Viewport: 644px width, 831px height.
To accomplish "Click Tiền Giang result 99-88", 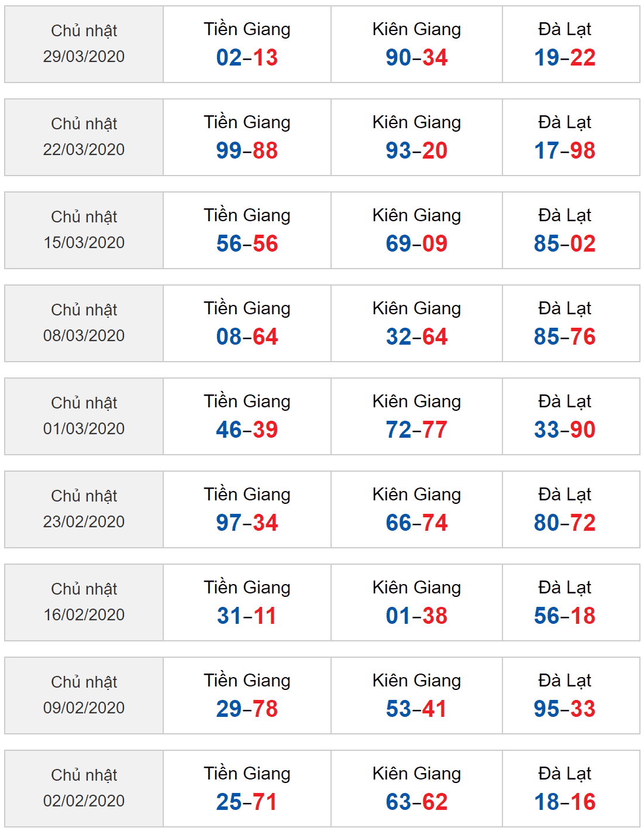I will tap(247, 150).
